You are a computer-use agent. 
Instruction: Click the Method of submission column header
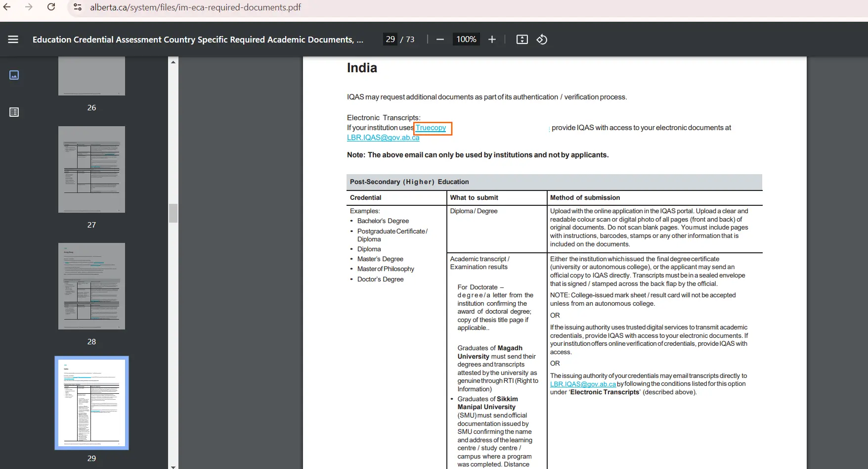[x=585, y=197]
